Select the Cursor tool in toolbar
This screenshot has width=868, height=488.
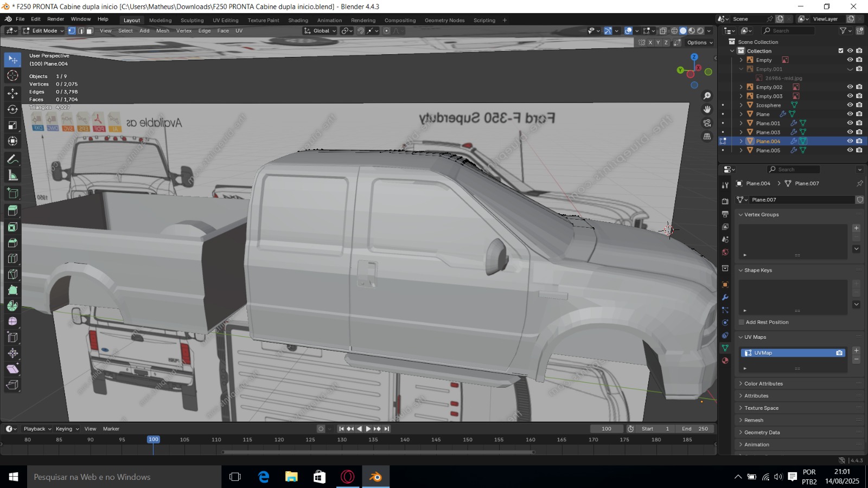click(x=12, y=76)
